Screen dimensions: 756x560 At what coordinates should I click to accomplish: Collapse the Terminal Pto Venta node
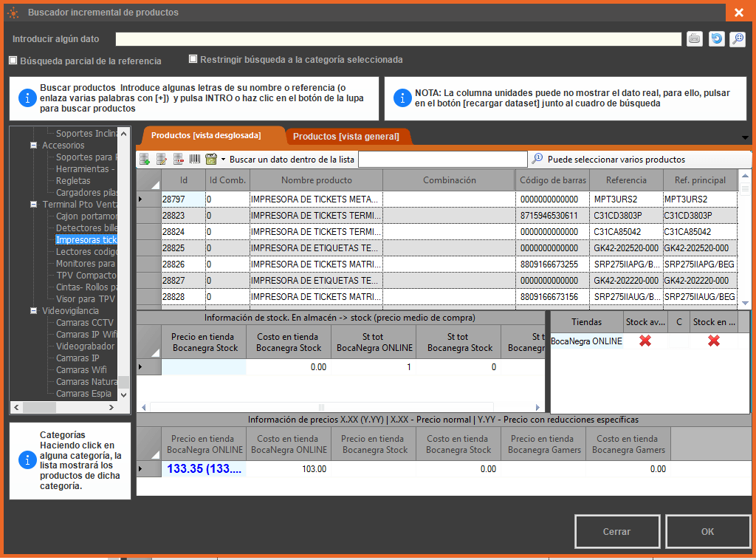[33, 205]
